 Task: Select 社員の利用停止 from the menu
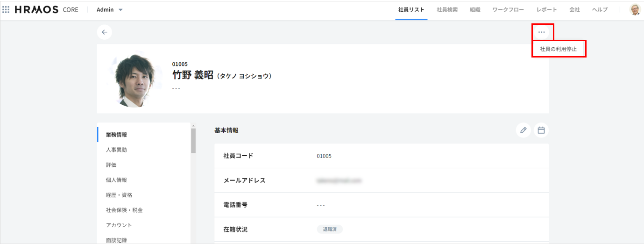(x=558, y=49)
